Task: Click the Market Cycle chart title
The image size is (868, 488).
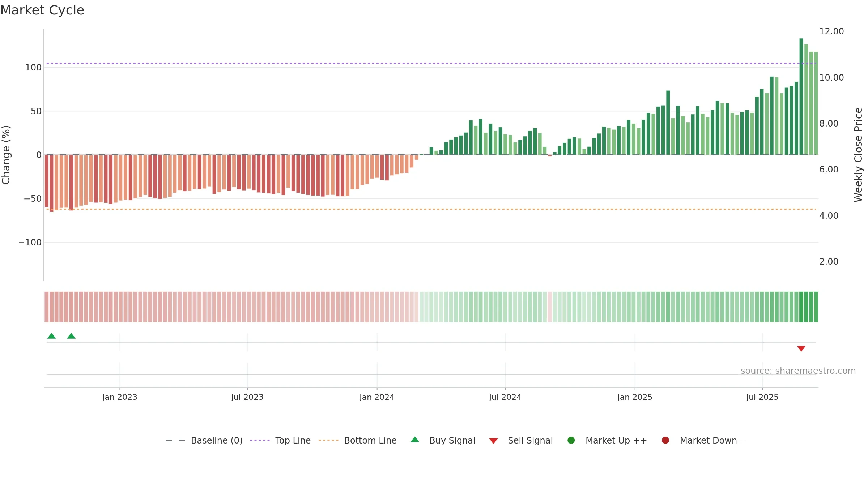Action: (42, 10)
